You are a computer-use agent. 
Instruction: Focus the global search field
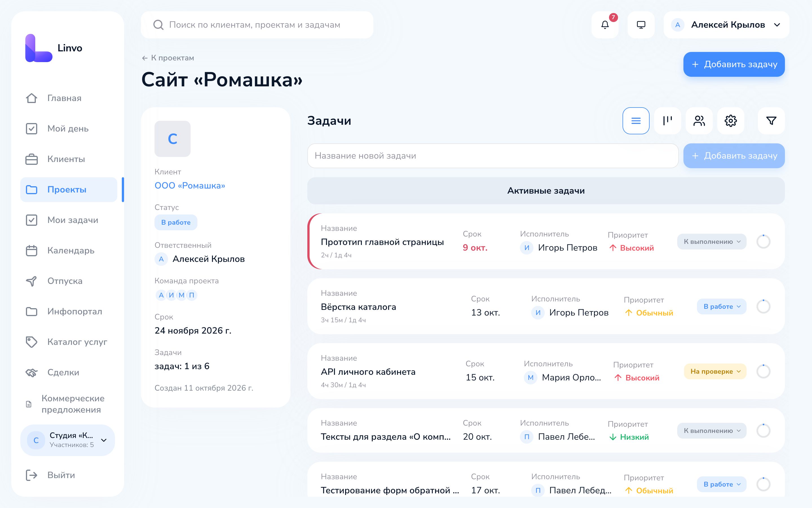click(x=257, y=25)
